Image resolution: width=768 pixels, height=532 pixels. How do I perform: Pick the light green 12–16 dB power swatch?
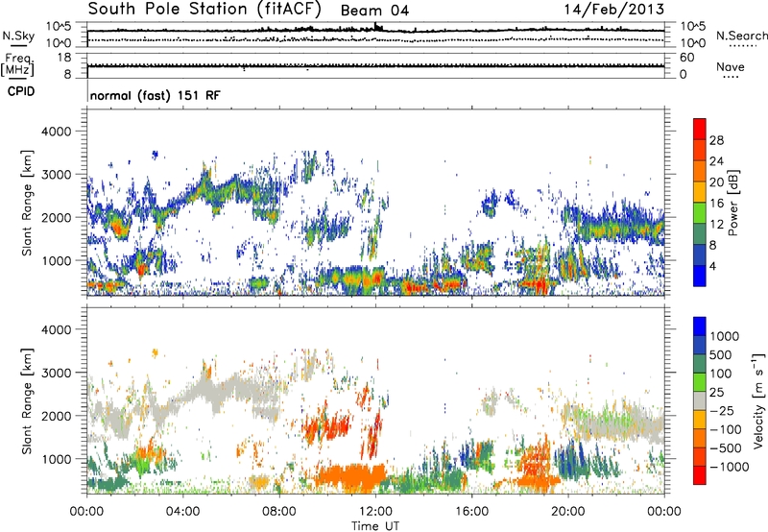point(700,213)
